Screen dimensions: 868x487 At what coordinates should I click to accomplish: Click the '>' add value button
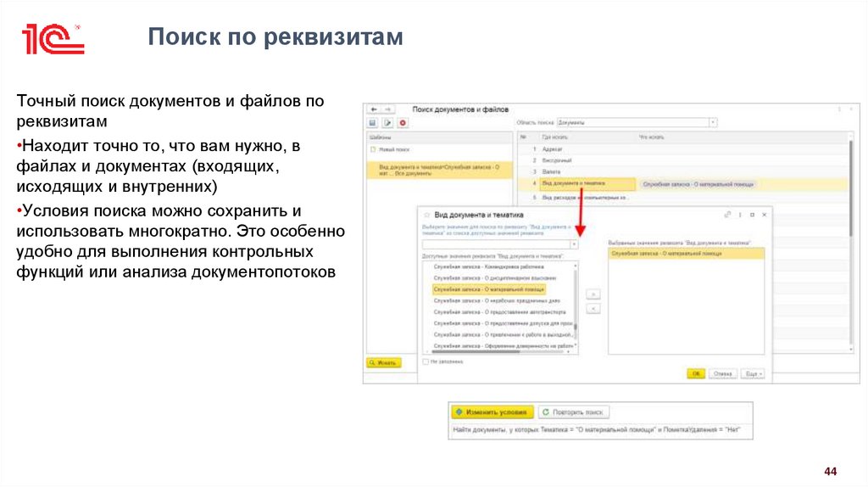pos(593,294)
